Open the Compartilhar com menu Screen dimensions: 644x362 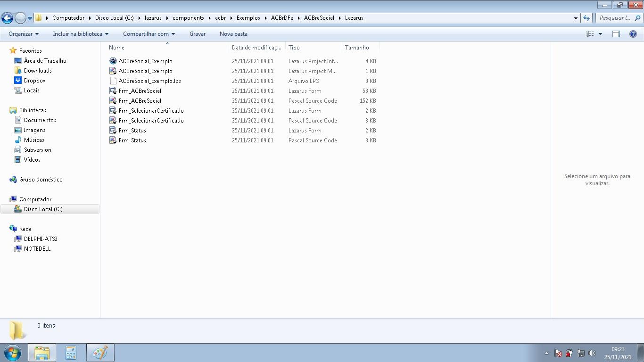pyautogui.click(x=149, y=34)
